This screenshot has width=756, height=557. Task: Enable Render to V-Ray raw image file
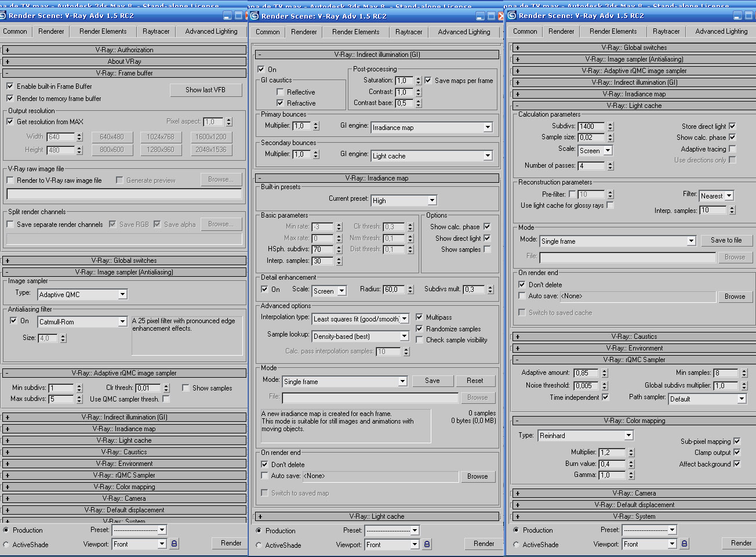(x=10, y=180)
